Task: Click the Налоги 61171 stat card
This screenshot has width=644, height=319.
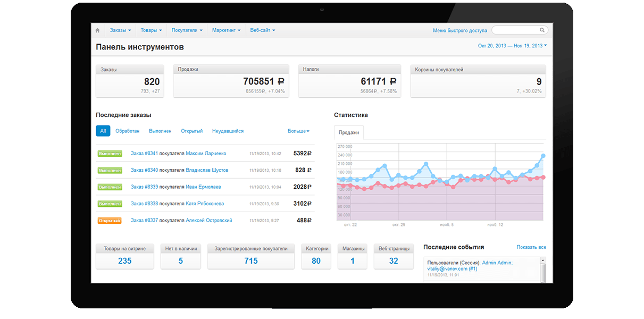Action: tap(349, 81)
